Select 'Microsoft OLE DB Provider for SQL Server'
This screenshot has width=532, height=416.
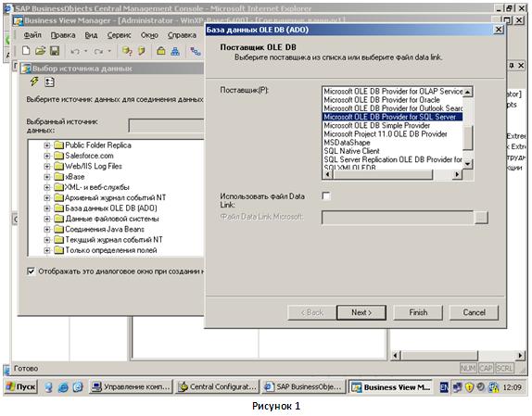pyautogui.click(x=392, y=117)
